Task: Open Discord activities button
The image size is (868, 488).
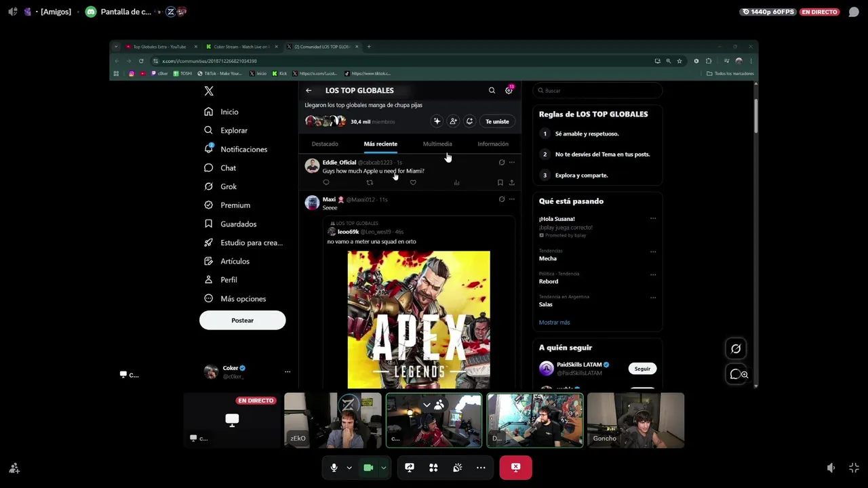Action: [433, 468]
